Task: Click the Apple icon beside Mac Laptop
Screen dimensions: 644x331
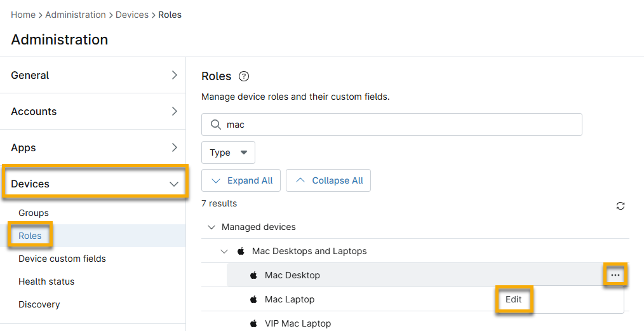Action: pos(253,299)
